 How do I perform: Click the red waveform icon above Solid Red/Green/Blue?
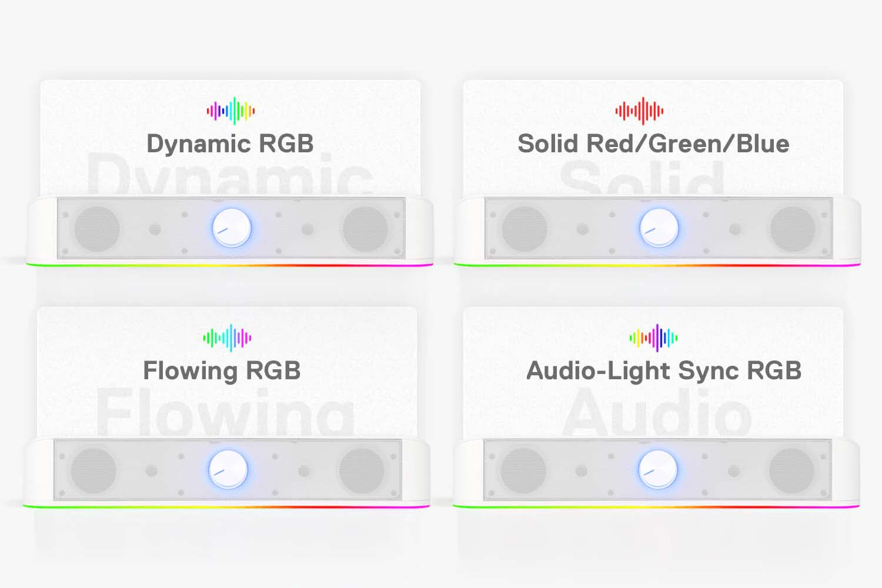(x=639, y=111)
